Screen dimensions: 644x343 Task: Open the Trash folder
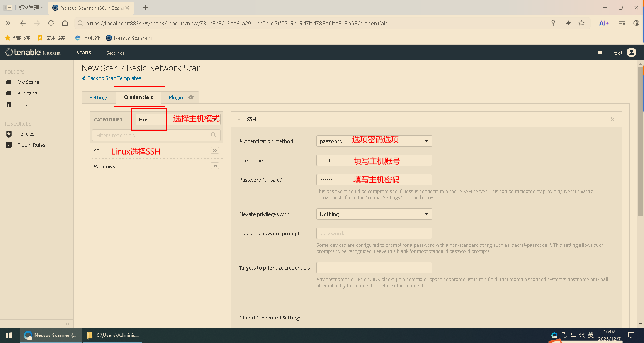tap(23, 104)
